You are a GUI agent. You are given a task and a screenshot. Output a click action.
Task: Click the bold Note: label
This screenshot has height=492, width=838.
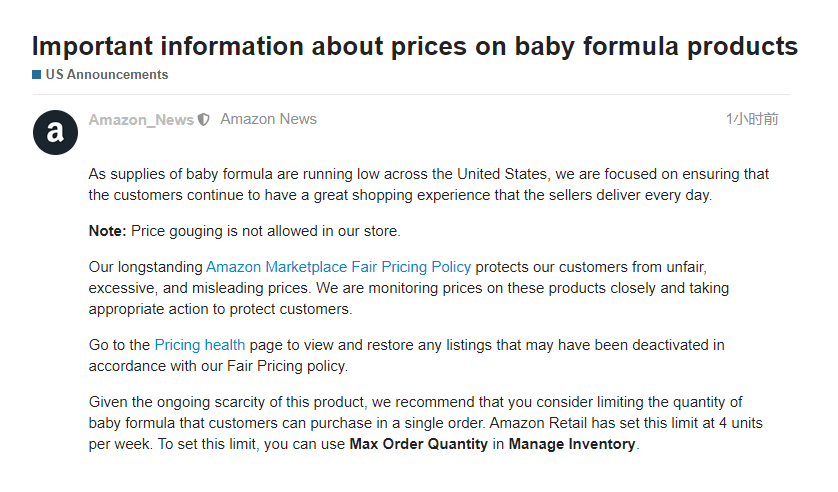pos(107,231)
